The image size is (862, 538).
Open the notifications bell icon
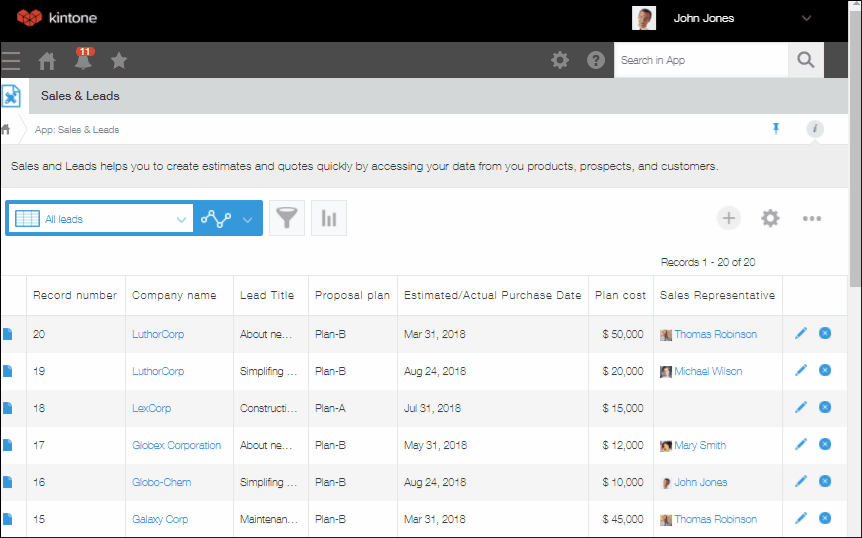click(x=83, y=61)
